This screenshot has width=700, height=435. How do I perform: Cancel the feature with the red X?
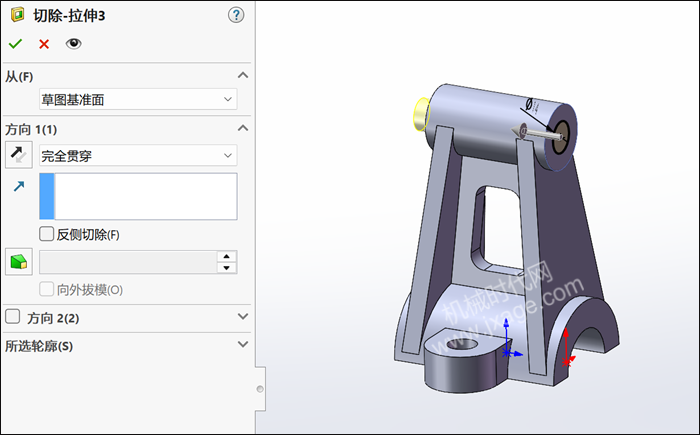click(44, 44)
